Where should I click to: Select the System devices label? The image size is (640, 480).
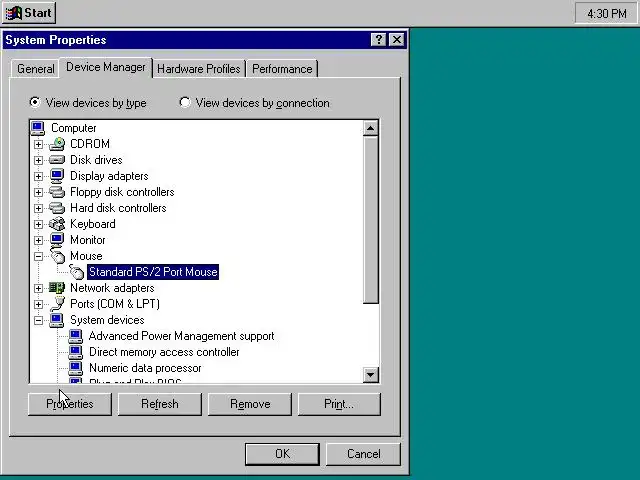[x=107, y=320]
